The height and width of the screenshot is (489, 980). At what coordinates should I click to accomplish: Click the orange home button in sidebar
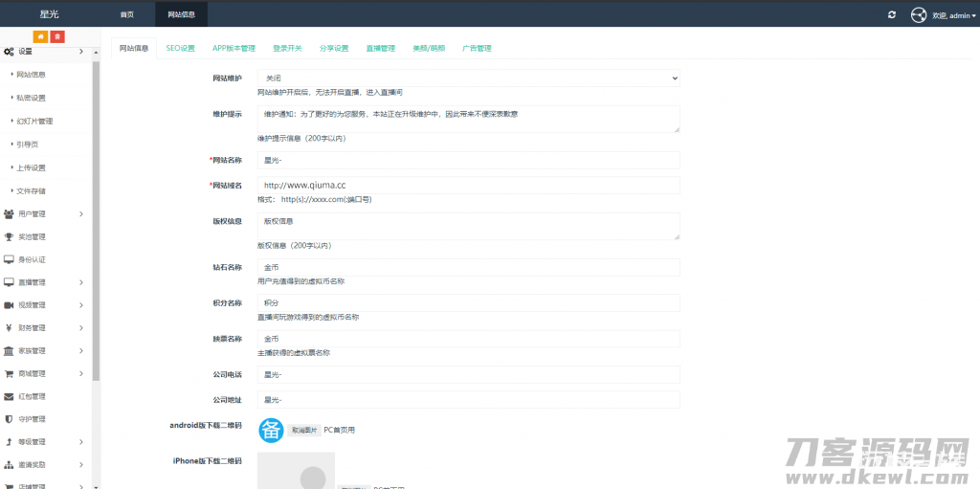[x=41, y=36]
